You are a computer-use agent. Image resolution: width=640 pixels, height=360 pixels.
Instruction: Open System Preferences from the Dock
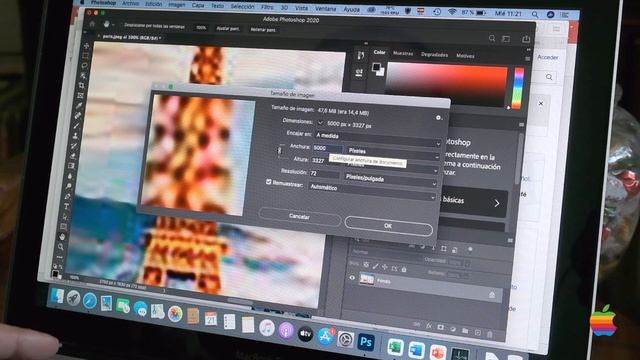click(x=345, y=339)
